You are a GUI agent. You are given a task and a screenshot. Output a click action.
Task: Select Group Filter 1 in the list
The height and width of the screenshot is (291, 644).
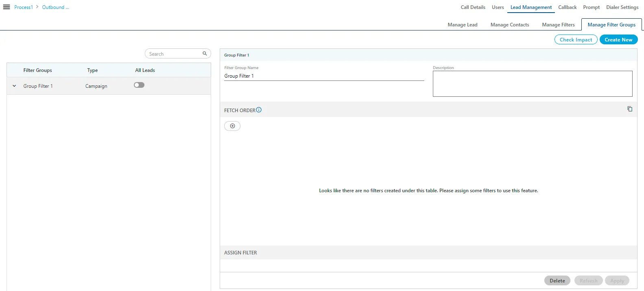click(38, 86)
